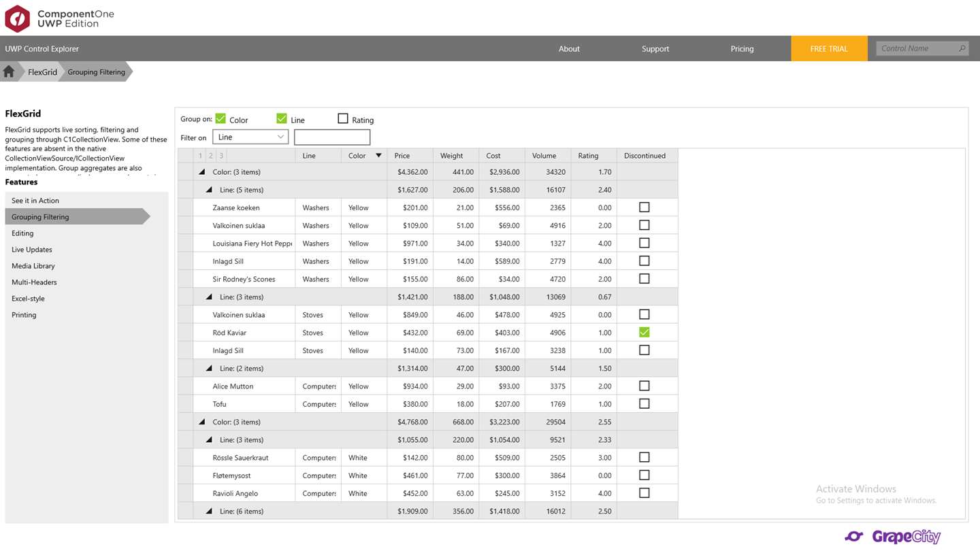Image resolution: width=980 pixels, height=551 pixels.
Task: Click the ComponentOne hexagon logo
Action: [x=17, y=18]
